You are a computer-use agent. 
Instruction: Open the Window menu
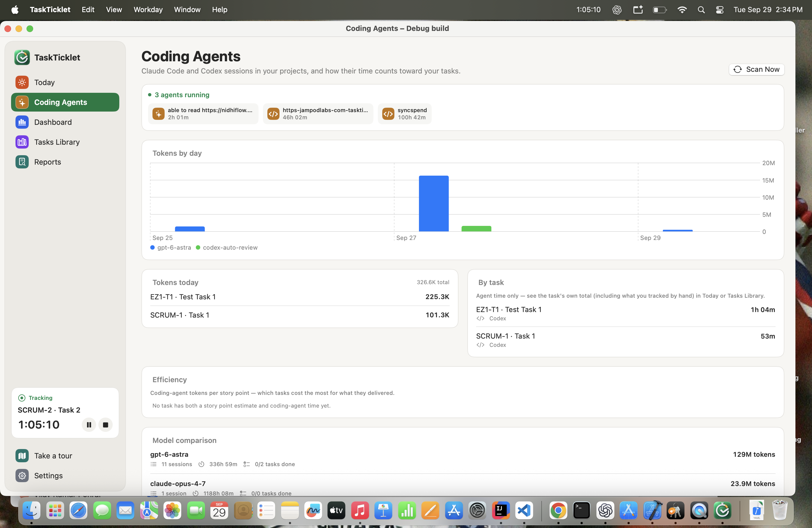coord(187,10)
